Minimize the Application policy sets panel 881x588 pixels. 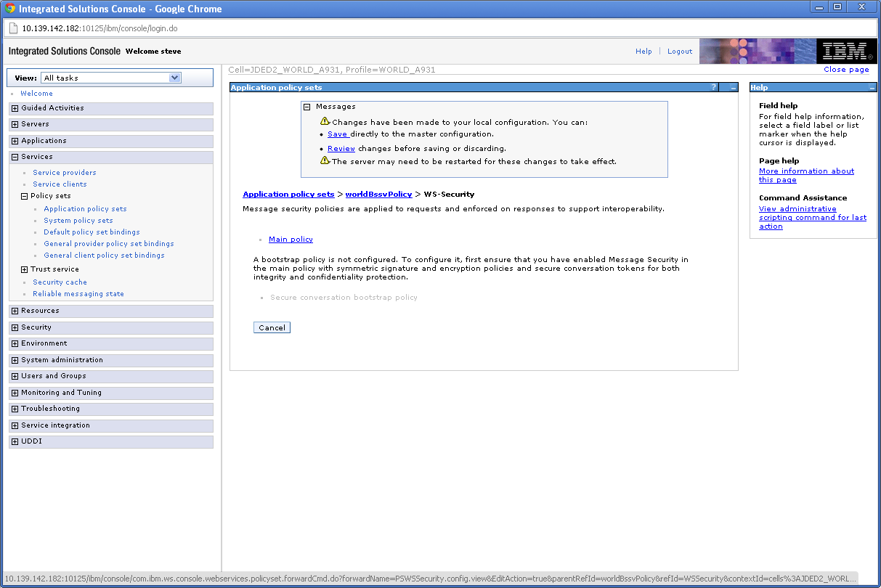pos(733,87)
